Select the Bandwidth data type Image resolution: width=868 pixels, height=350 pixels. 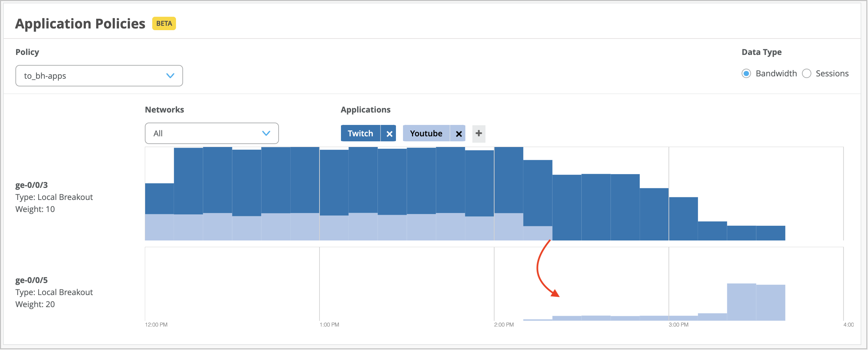click(746, 73)
